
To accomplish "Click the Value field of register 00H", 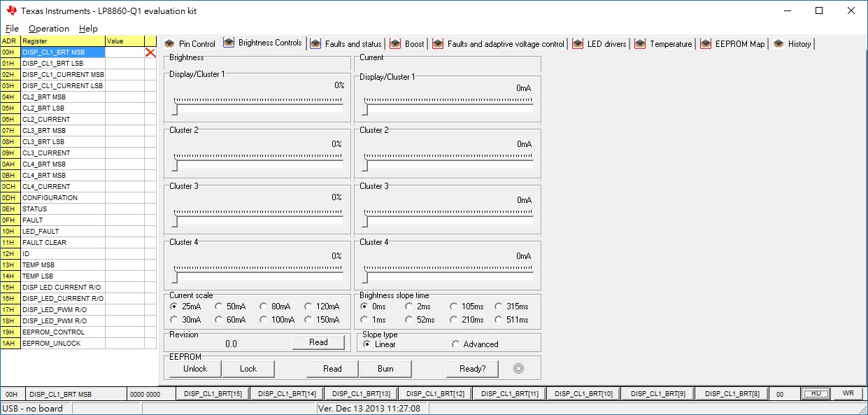I will [124, 52].
